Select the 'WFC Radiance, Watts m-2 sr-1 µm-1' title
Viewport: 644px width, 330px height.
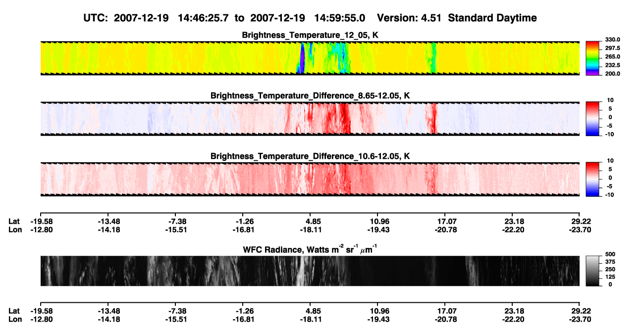coord(310,249)
